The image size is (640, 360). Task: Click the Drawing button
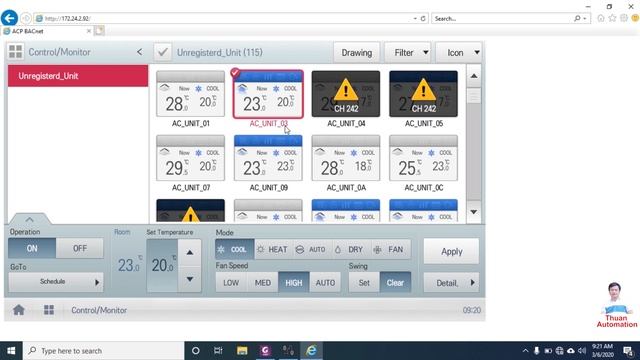pyautogui.click(x=356, y=53)
